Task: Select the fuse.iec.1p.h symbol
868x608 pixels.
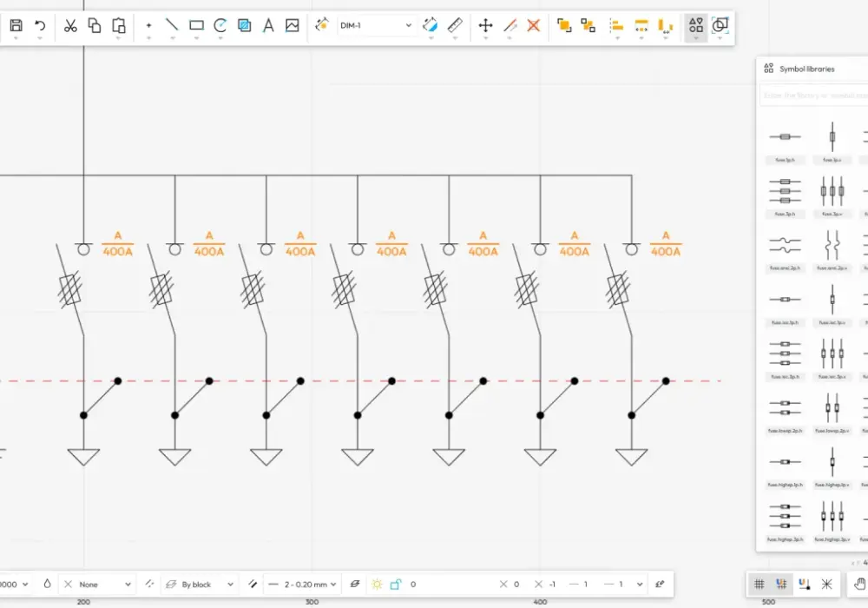Action: (x=785, y=307)
